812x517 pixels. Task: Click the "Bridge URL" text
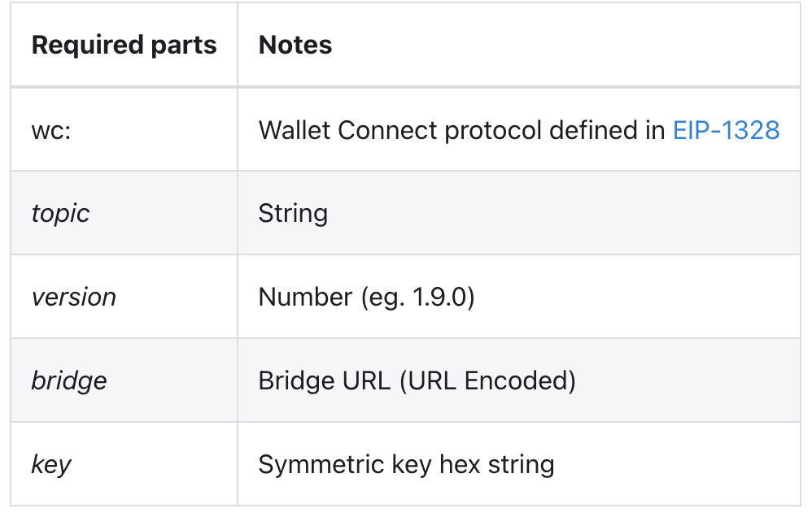[x=324, y=380]
